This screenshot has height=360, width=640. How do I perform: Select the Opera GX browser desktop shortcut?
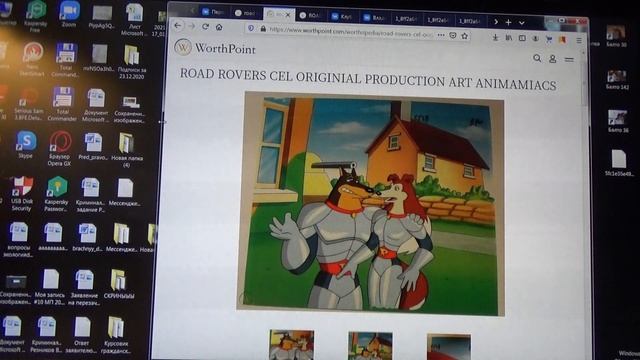[x=60, y=148]
